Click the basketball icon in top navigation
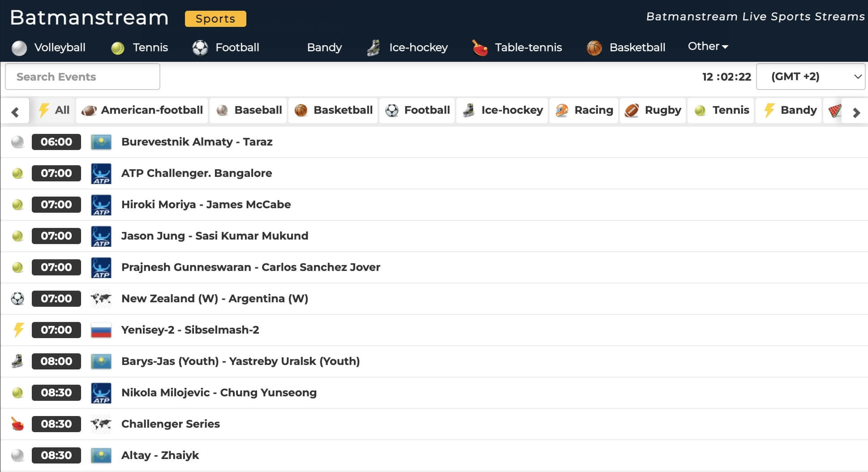 tap(594, 48)
